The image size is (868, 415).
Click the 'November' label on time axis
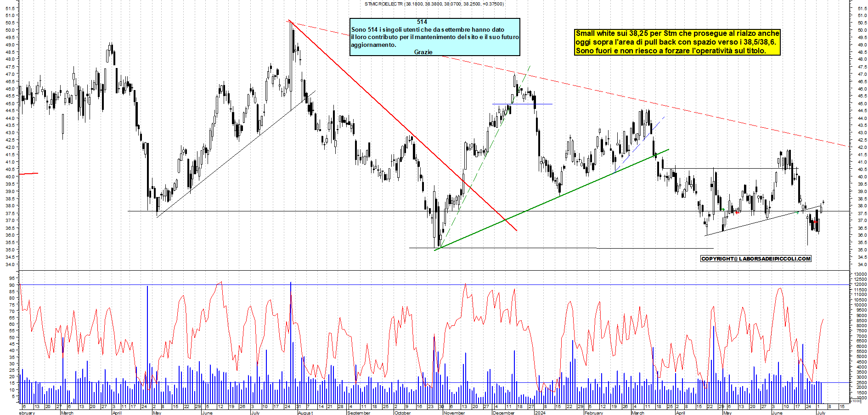pos(454,413)
